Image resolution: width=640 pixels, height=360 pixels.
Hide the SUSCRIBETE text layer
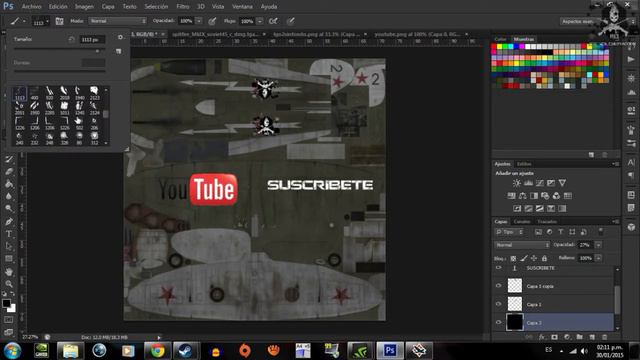pos(499,268)
